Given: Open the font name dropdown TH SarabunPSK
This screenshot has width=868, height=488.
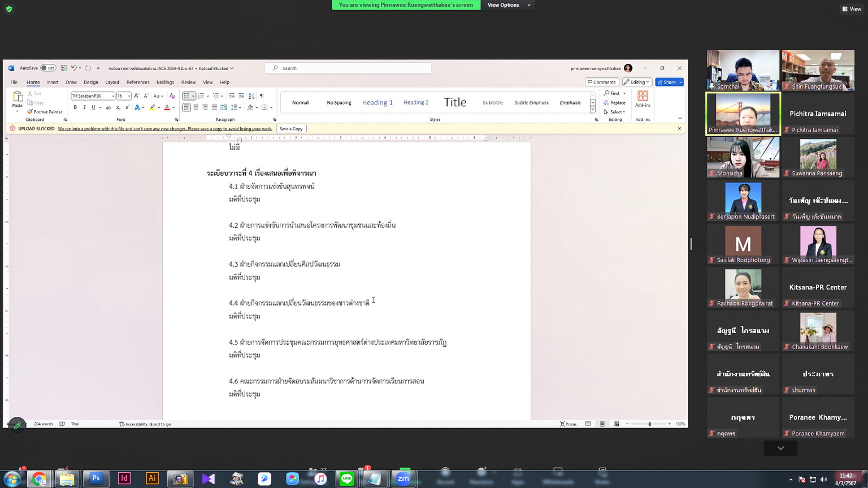Looking at the screenshot, I should (112, 96).
